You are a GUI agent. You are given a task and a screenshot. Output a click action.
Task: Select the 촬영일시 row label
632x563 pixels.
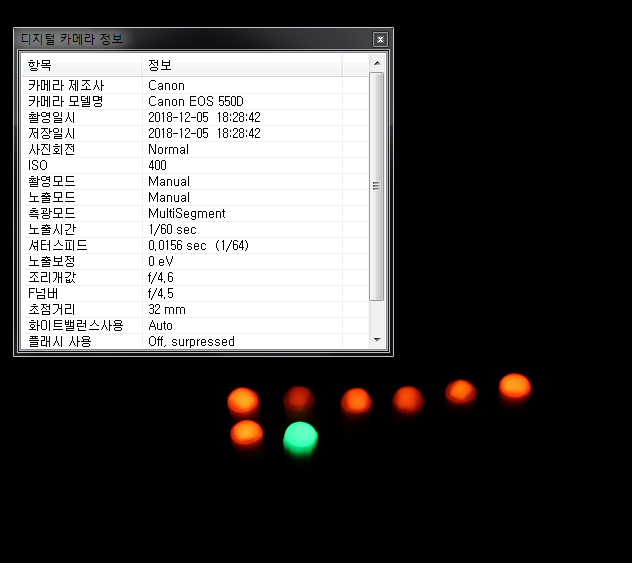(52, 118)
